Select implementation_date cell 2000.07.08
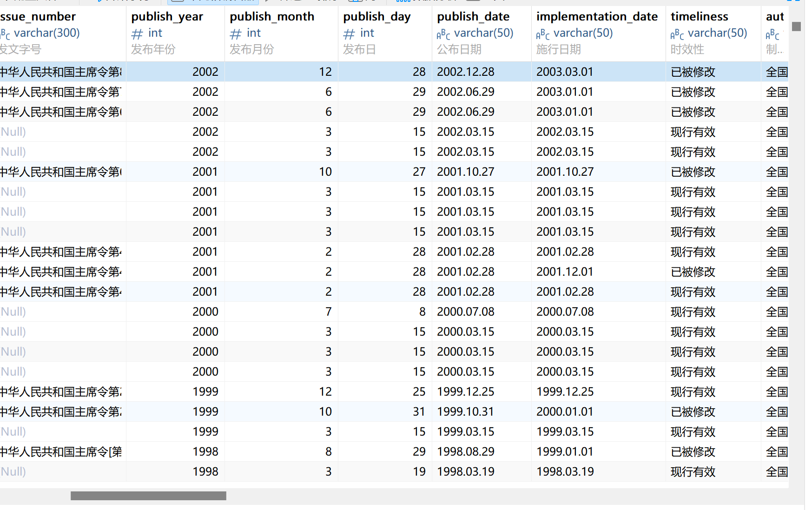Image resolution: width=812 pixels, height=510 pixels. click(x=599, y=311)
